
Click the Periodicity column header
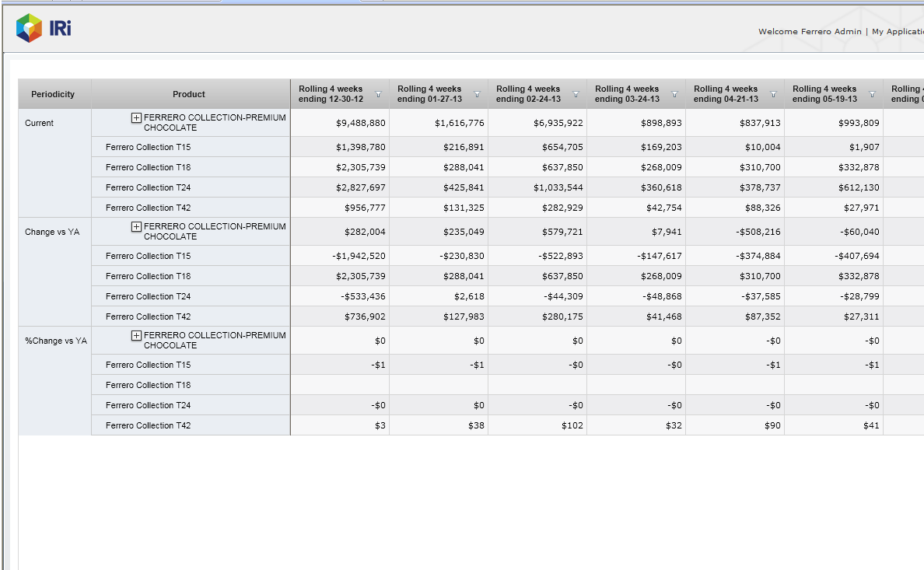(x=53, y=94)
